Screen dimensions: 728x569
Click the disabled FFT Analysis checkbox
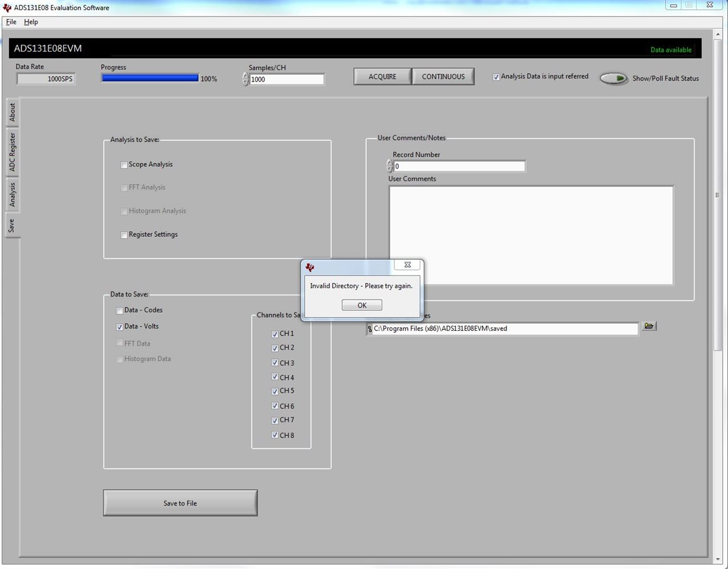(124, 188)
